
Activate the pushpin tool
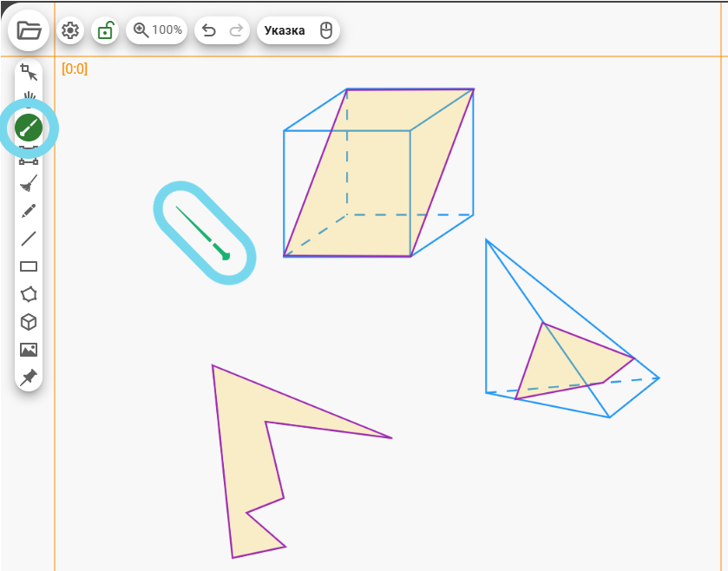(x=29, y=377)
